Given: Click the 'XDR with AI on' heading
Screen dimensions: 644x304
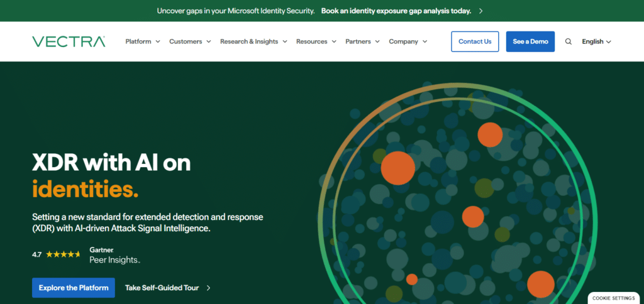Looking at the screenshot, I should 111,163.
